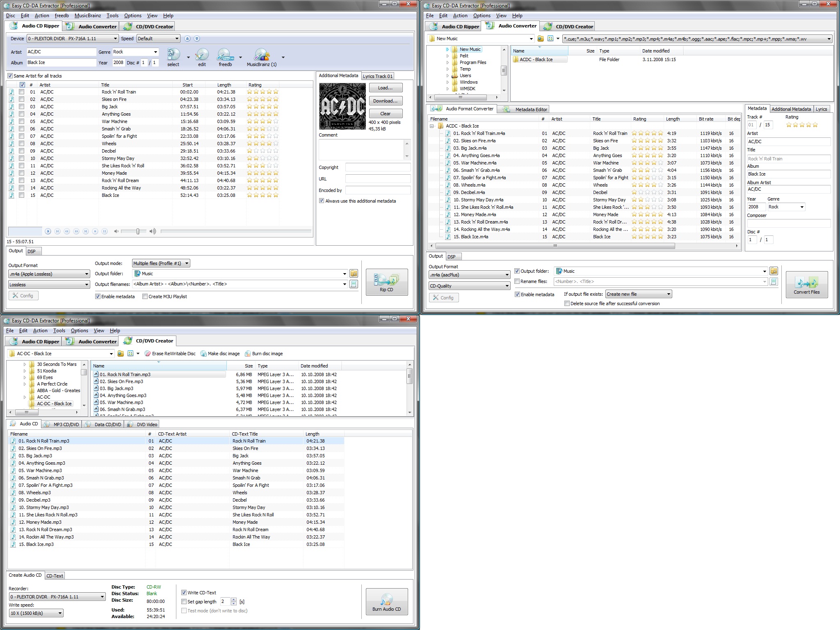This screenshot has height=630, width=840.
Task: Toggle the checkbox for track 01 Rock 'n' Roll Train
Action: coord(22,92)
